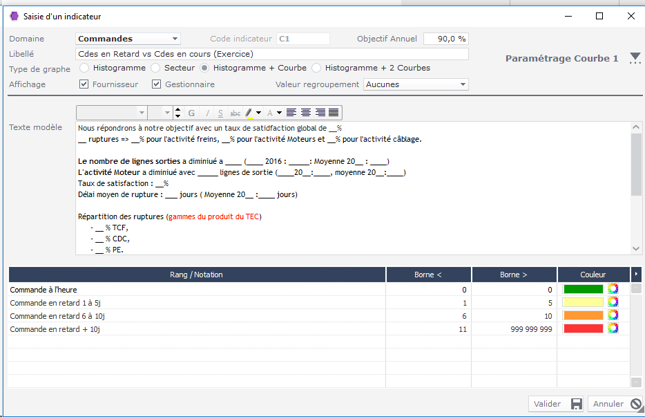Viewport: 645px width, 417px height.
Task: Click yellow swatch for retard 1 à 5j
Action: 583,302
